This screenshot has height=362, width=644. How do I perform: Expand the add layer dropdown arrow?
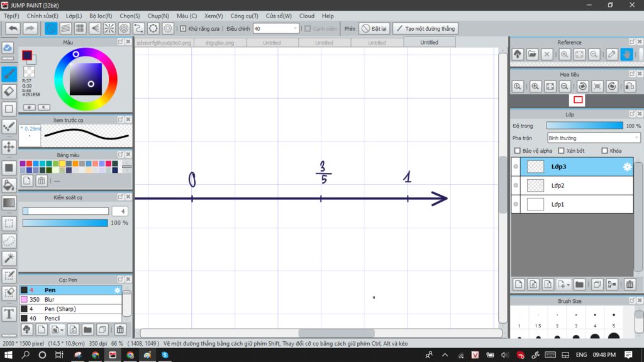click(569, 285)
